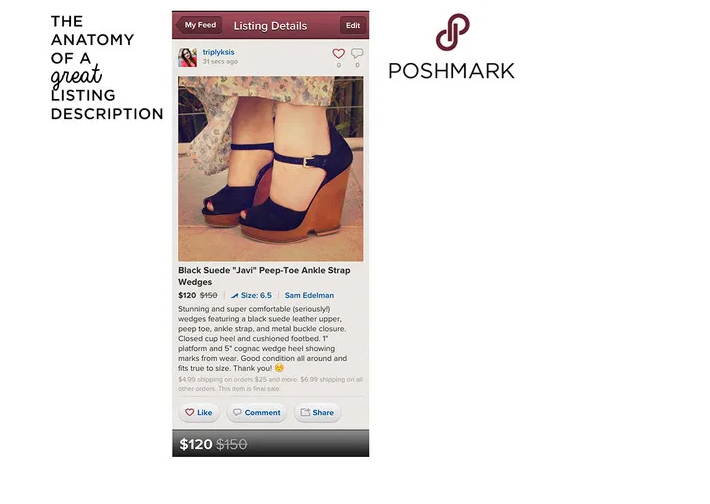Viewport: 710px width, 504px height.
Task: Click the heart icon inside Like button
Action: pyautogui.click(x=190, y=412)
